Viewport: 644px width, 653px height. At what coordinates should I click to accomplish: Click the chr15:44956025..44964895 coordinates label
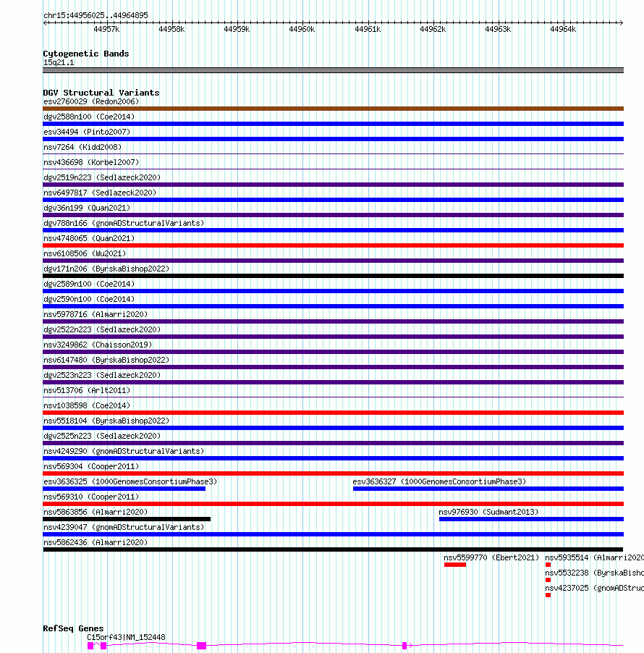point(96,15)
